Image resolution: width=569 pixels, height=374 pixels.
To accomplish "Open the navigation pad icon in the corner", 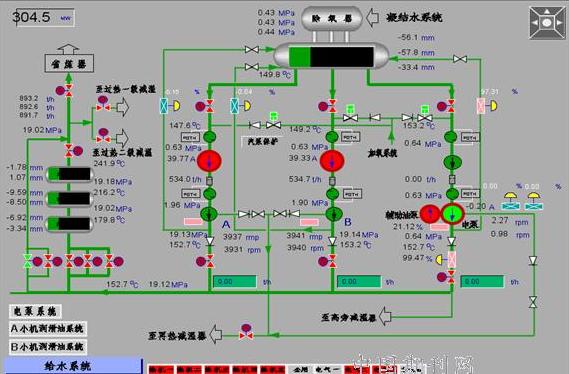I will point(547,22).
